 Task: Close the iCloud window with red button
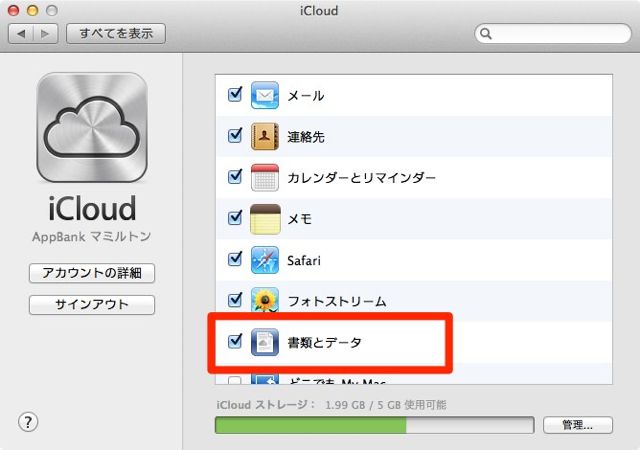coord(14,10)
